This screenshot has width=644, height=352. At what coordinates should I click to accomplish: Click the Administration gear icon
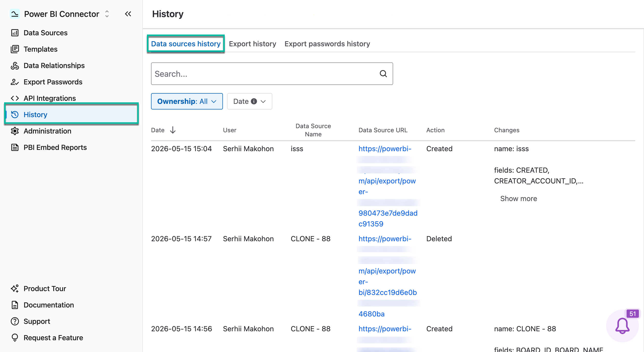15,131
